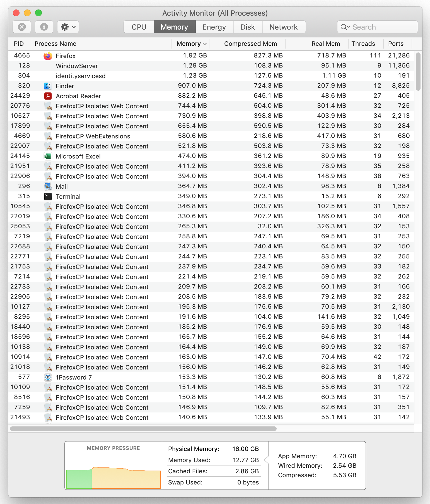Viewport: 430px width, 504px height.
Task: Open the gear action menu dropdown
Action: tap(68, 27)
